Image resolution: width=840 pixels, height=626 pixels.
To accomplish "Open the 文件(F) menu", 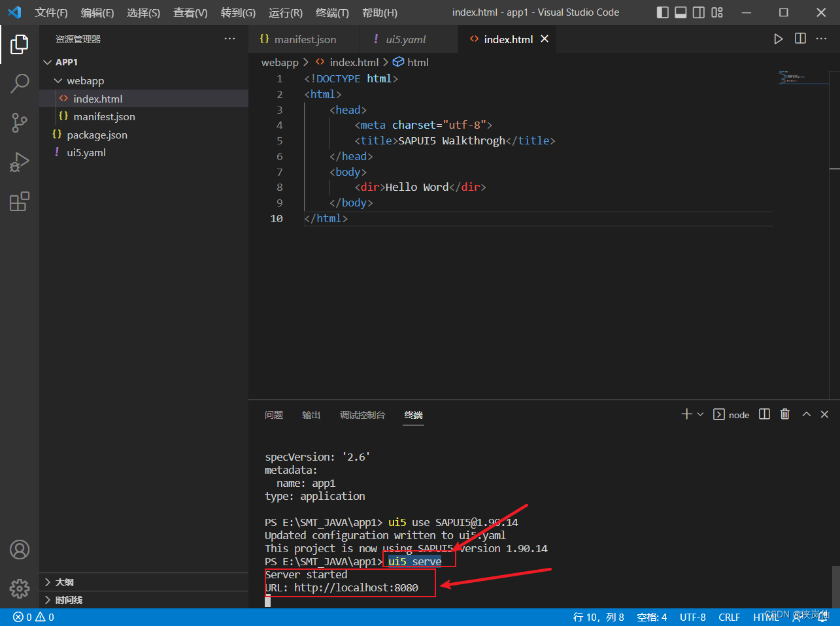I will click(52, 12).
